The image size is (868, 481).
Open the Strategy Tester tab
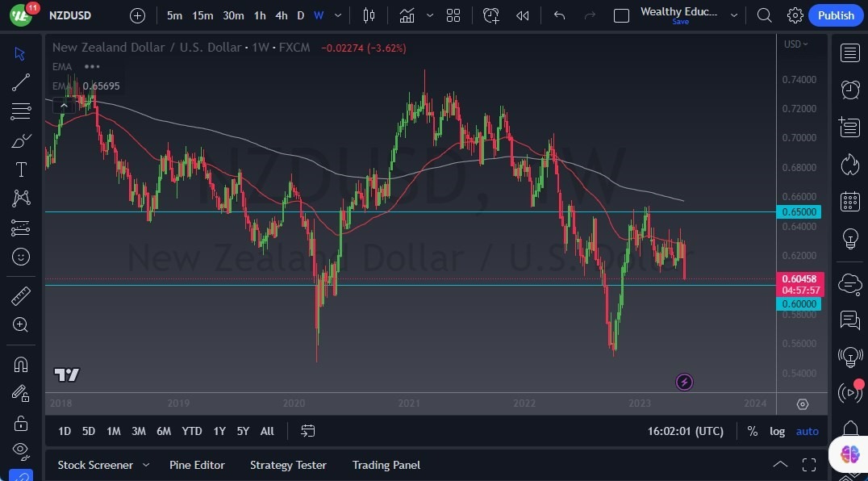click(288, 465)
